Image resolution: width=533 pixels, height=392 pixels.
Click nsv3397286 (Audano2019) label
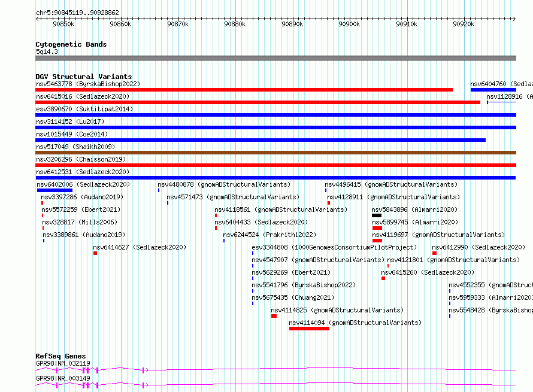pos(82,197)
